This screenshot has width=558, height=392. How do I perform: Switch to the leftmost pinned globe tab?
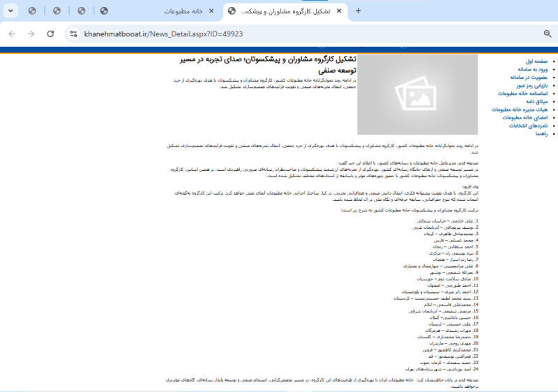coord(32,11)
